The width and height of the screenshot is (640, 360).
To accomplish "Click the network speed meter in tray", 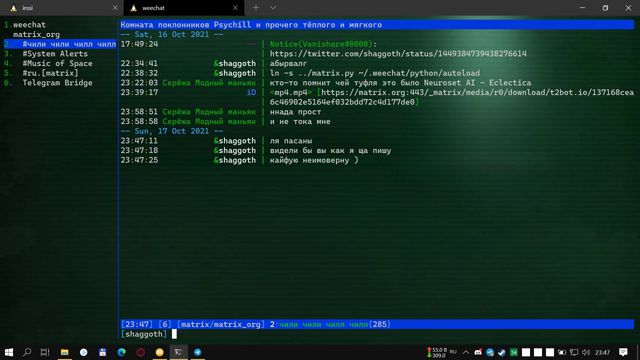I will 437,353.
